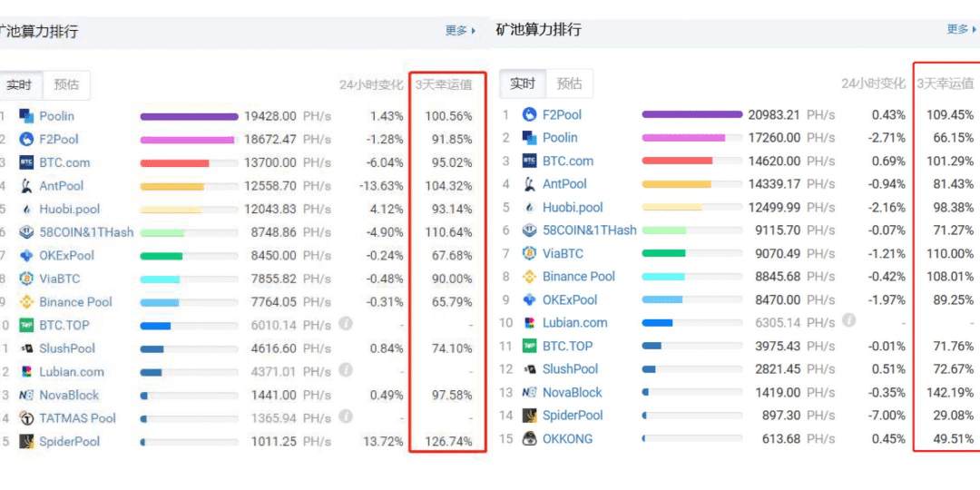Open info icon beside Lubian.com 4371.01 PH/s
Viewport: 980px width, 490px height.
click(x=346, y=370)
